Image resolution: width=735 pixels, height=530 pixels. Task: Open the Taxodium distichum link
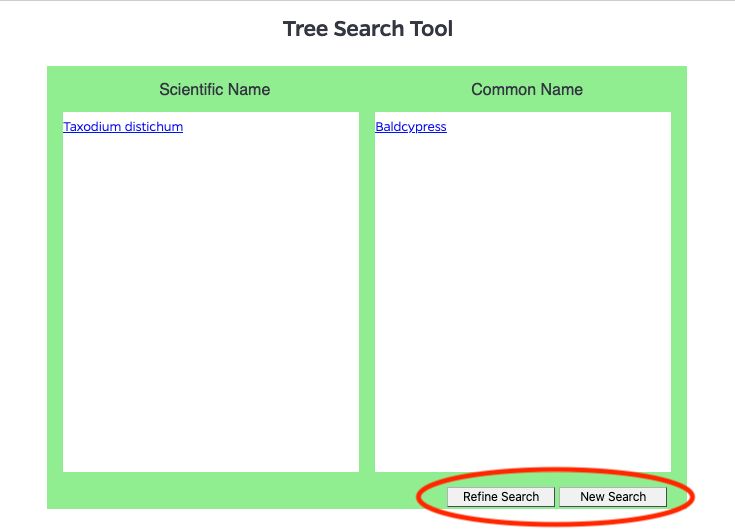(123, 127)
